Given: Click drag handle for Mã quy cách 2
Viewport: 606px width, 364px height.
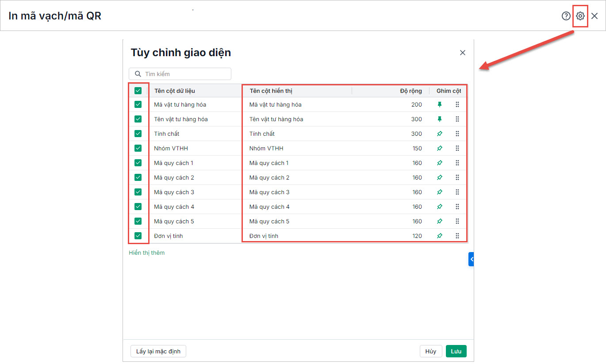Looking at the screenshot, I should [x=457, y=178].
